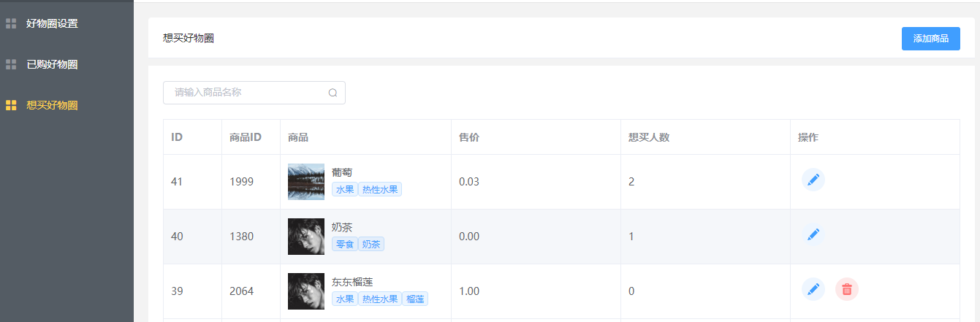
Task: Click the 添加商品 button
Action: pyautogui.click(x=930, y=39)
